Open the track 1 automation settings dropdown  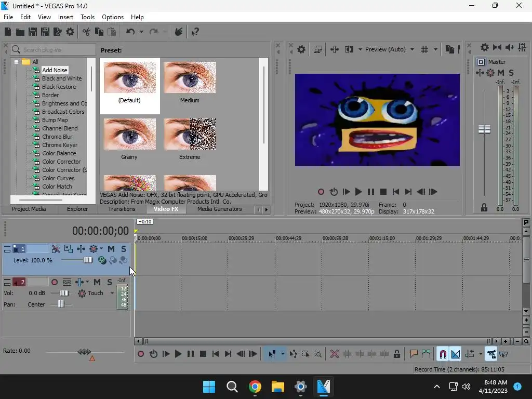click(101, 249)
